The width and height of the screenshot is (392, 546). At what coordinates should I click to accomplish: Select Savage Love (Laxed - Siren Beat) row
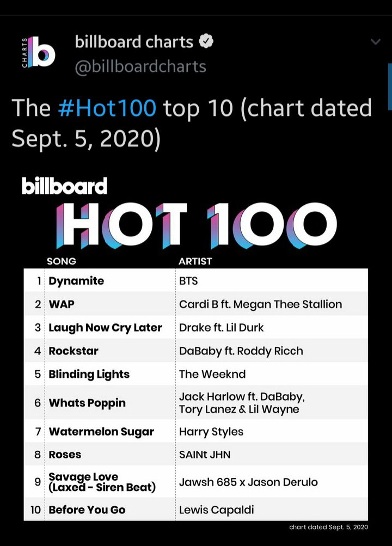(195, 482)
